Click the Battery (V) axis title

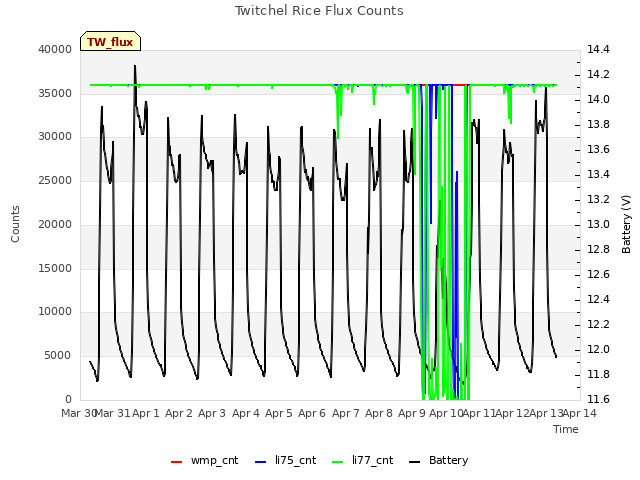tap(626, 224)
